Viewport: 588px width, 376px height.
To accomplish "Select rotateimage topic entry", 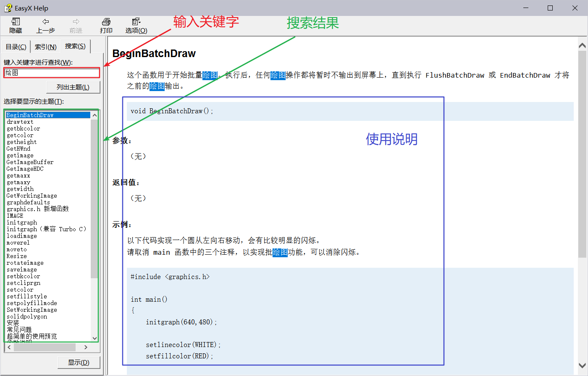I will [25, 263].
